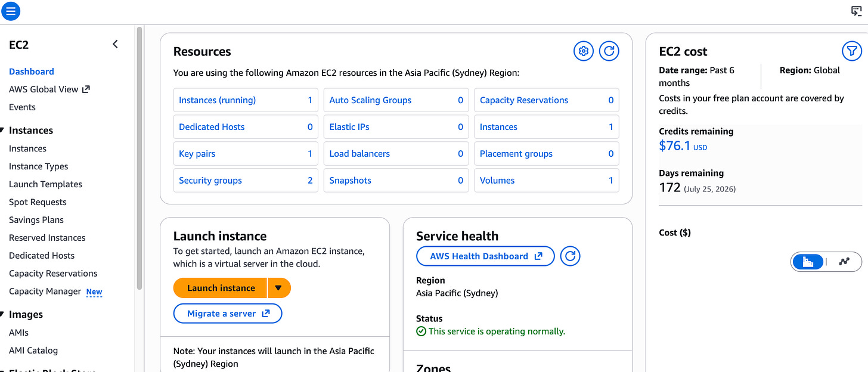
Task: Collapse the Instances section in the sidebar
Action: point(5,130)
